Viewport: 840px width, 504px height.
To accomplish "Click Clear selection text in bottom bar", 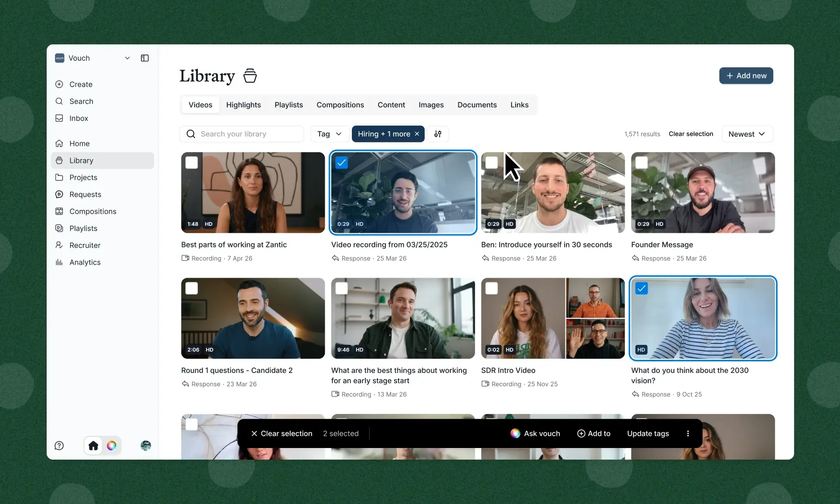I will pos(287,434).
